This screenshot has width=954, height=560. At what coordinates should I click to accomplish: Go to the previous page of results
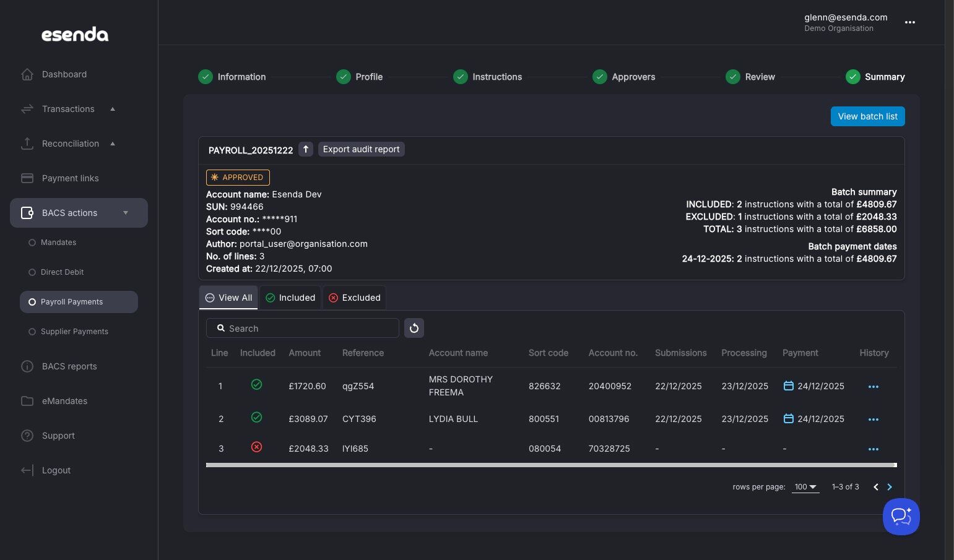(x=876, y=487)
